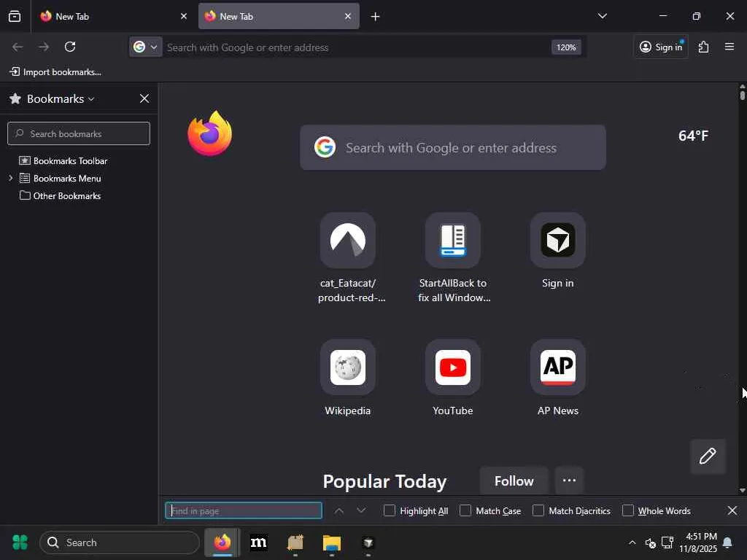Image resolution: width=747 pixels, height=560 pixels.
Task: Open the Wikipedia shortcut tile
Action: [348, 367]
